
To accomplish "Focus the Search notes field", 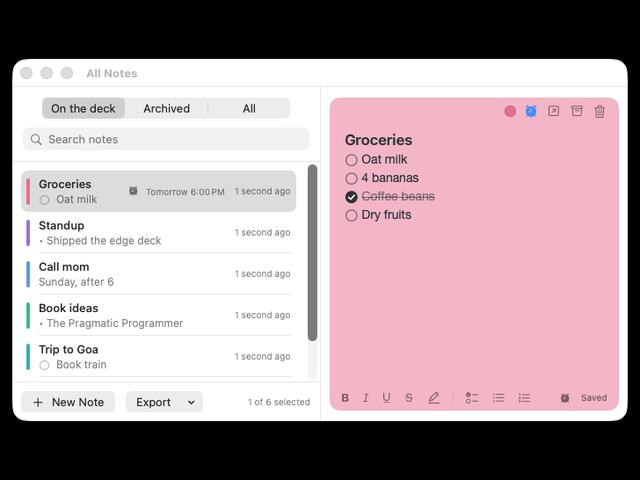I will tap(166, 139).
